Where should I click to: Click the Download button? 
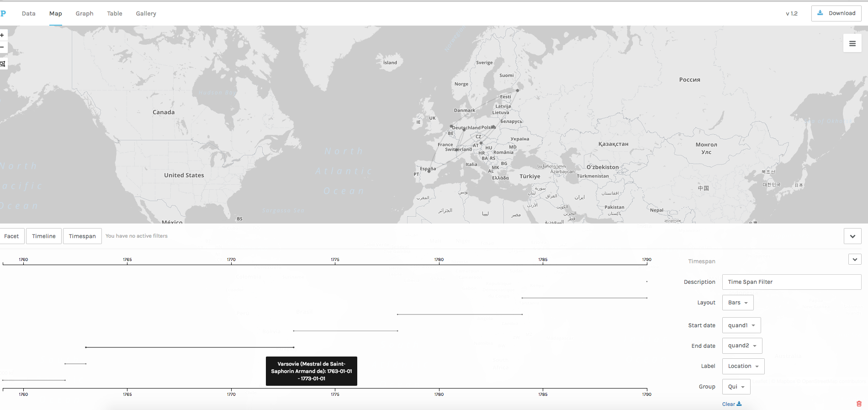pos(836,13)
